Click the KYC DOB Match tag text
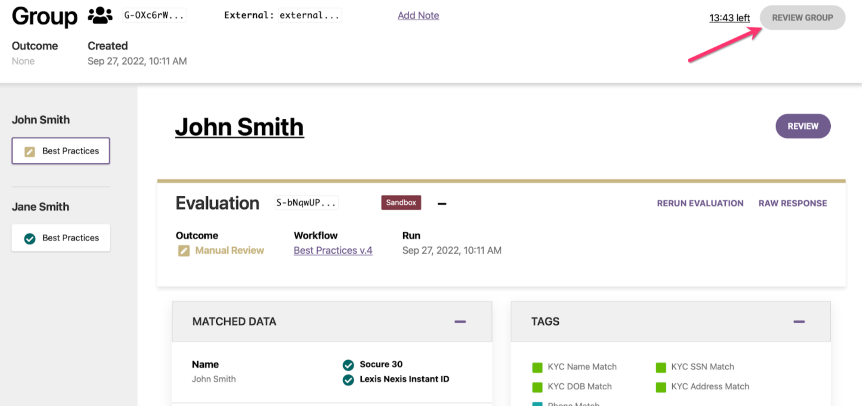This screenshot has height=406, width=868. click(580, 386)
